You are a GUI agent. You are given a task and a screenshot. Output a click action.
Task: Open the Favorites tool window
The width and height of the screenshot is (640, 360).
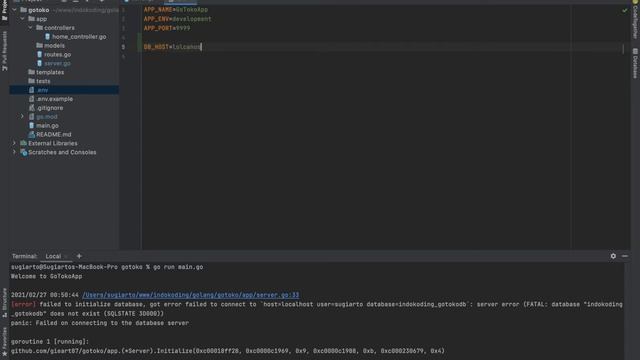tap(4, 342)
